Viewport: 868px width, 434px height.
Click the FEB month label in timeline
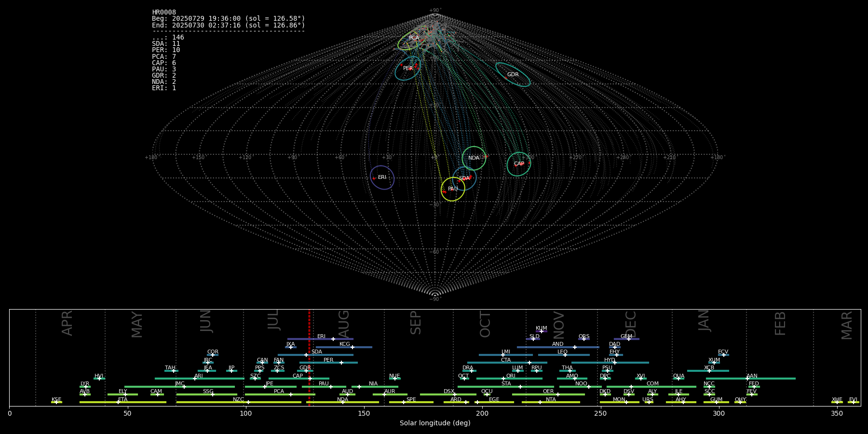click(x=780, y=324)
